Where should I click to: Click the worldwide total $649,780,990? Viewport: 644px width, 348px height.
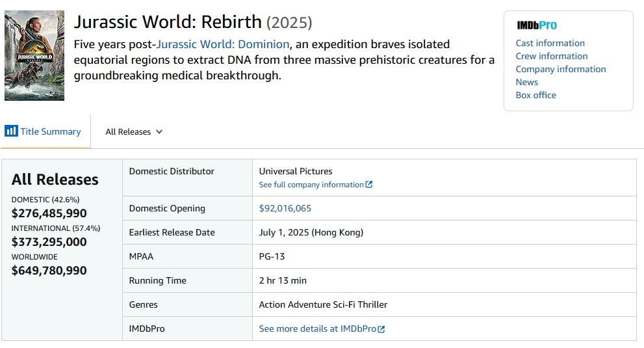click(49, 271)
